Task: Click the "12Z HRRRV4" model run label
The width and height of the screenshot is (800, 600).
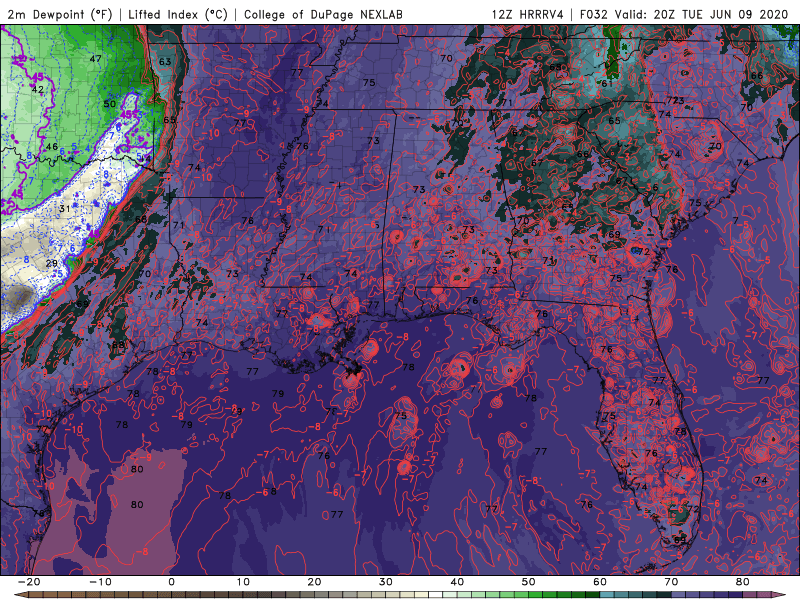Action: 527,14
